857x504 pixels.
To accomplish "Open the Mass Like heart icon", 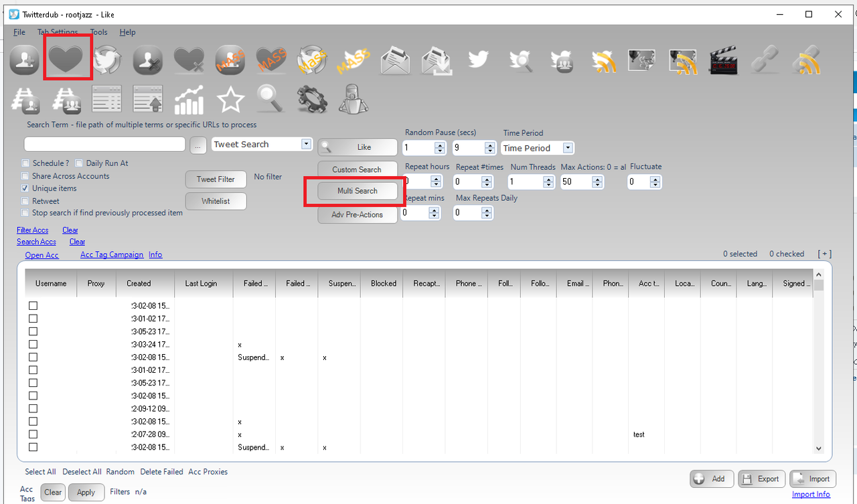I will pos(271,61).
